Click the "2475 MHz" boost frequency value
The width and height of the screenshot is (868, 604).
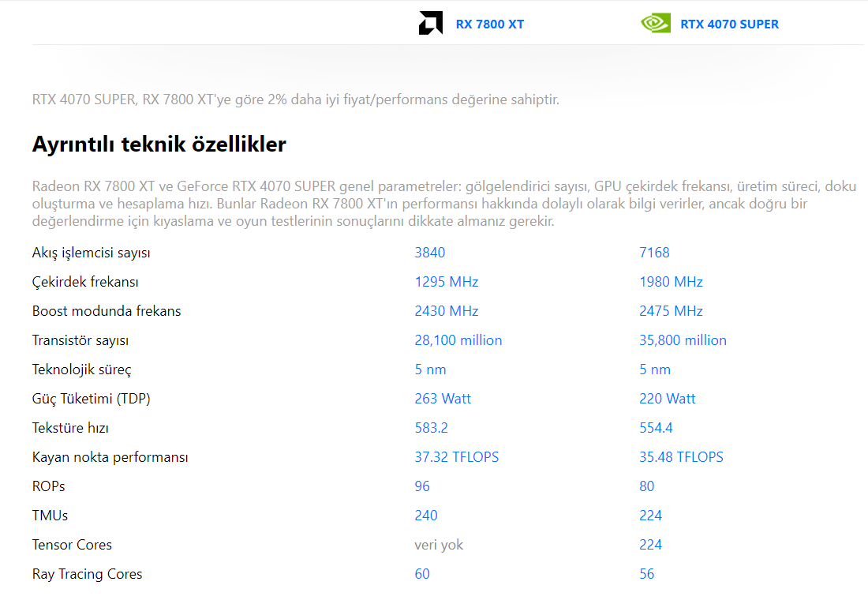tap(671, 311)
